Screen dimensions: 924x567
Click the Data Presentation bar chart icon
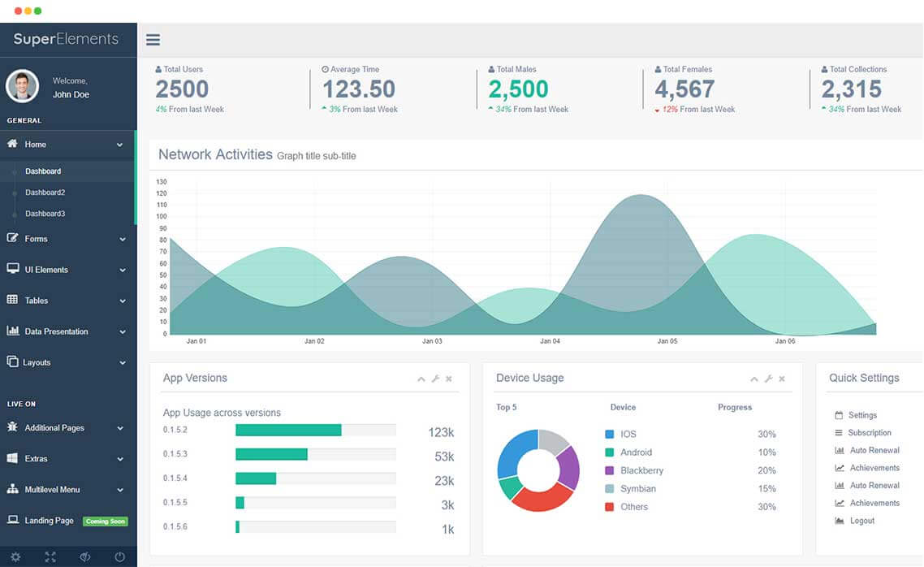[12, 331]
